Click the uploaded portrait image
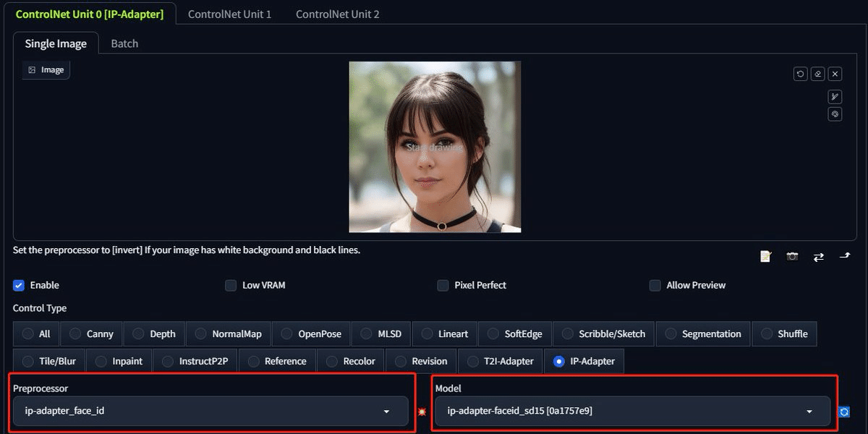Image resolution: width=868 pixels, height=434 pixels. [434, 146]
